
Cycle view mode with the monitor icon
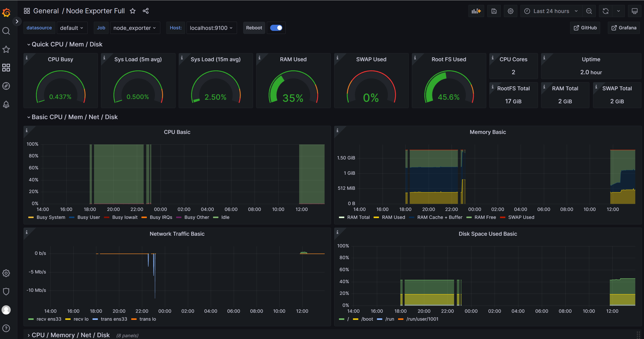[x=635, y=11]
